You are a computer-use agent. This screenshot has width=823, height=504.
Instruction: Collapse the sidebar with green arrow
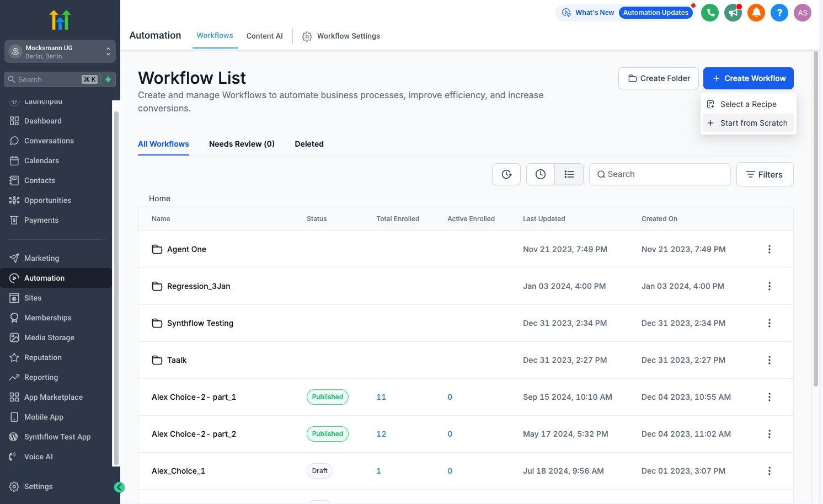pyautogui.click(x=119, y=487)
